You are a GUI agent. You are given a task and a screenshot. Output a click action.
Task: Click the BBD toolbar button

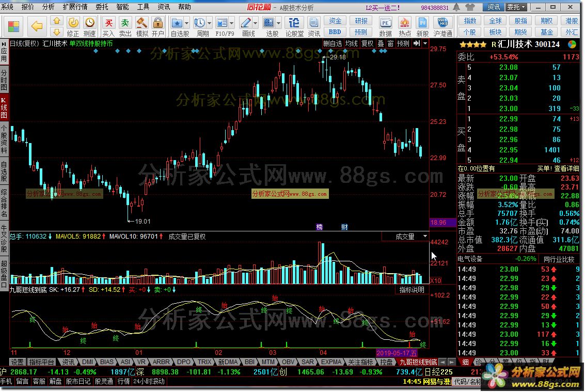[x=335, y=32]
